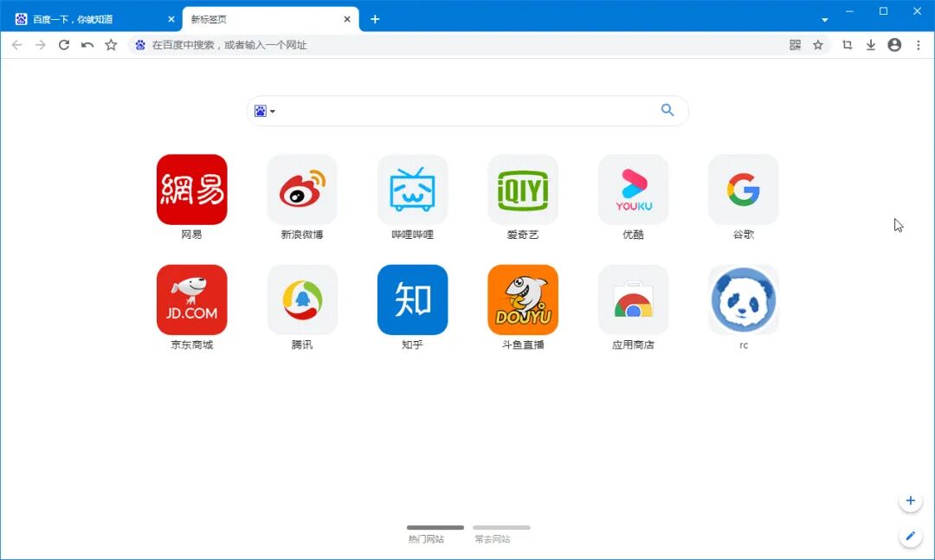
Task: Click the pencil edit floating button
Action: point(910,536)
